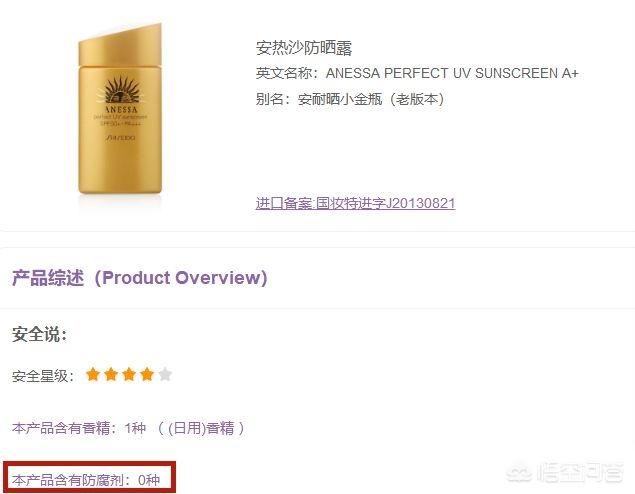Click the 产品综述 Product Overview heading
This screenshot has width=635, height=494.
coord(140,278)
